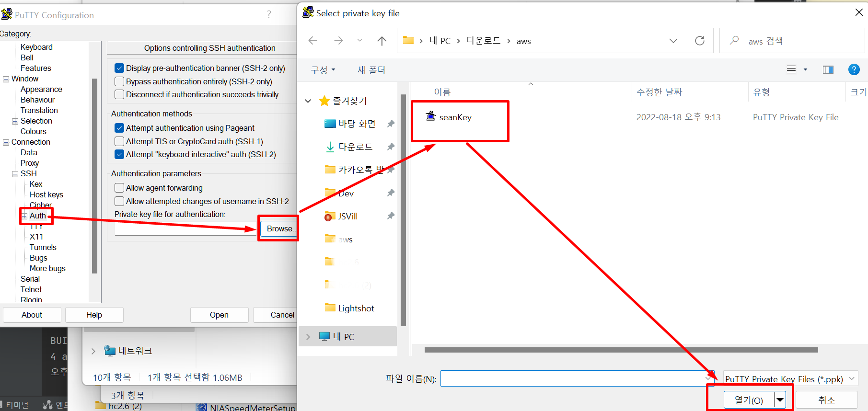Collapse the 즐겨찾기 favorites section
Viewport: 868px width, 411px height.
308,101
